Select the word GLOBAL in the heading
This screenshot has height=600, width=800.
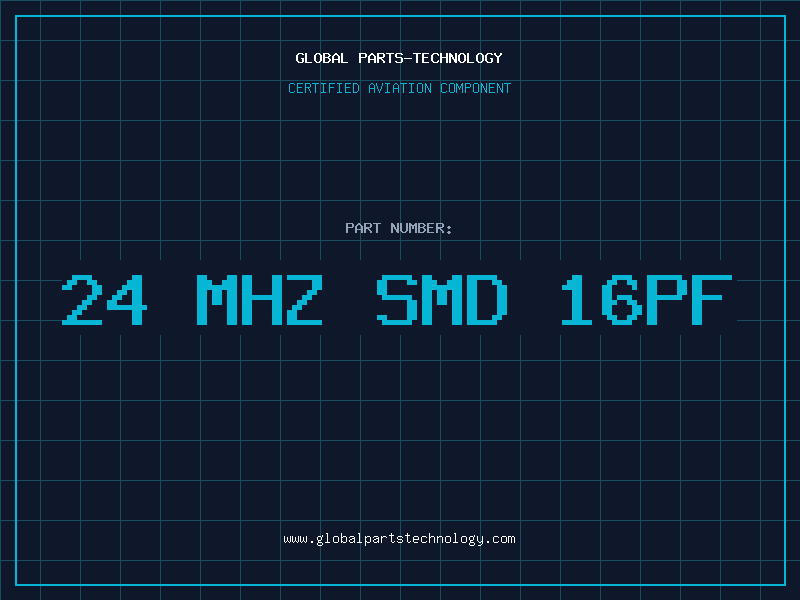click(321, 58)
